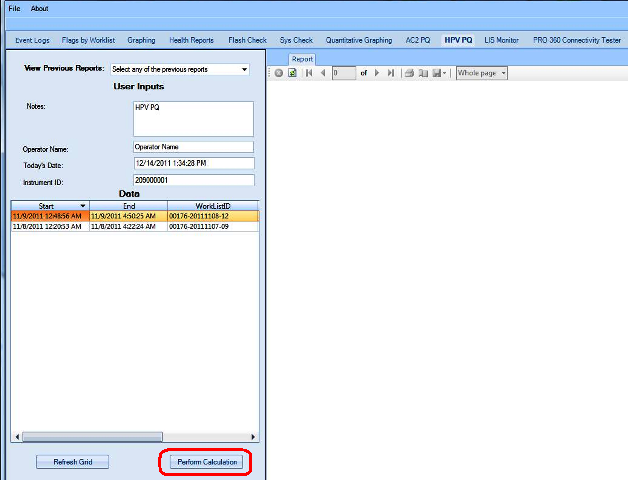Go to next report page
This screenshot has width=628, height=480.
[377, 74]
